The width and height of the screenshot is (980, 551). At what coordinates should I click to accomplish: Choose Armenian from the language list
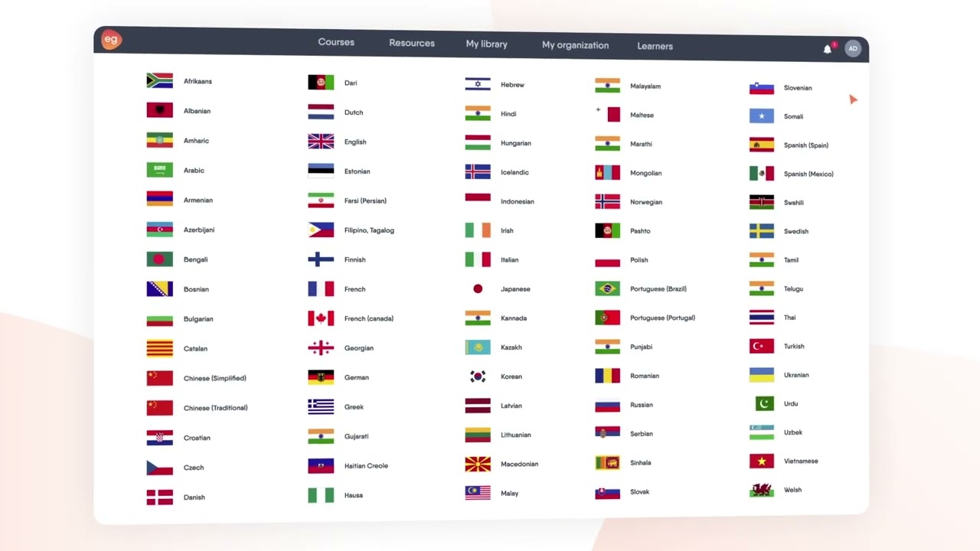198,201
